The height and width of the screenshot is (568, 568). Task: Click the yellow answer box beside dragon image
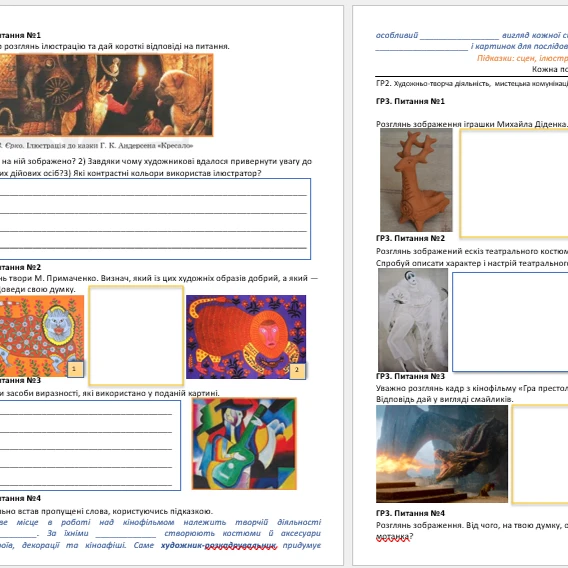(540, 454)
